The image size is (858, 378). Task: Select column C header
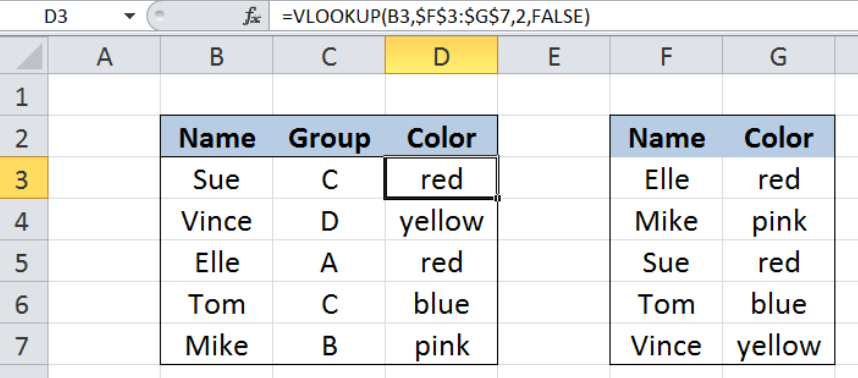[329, 56]
